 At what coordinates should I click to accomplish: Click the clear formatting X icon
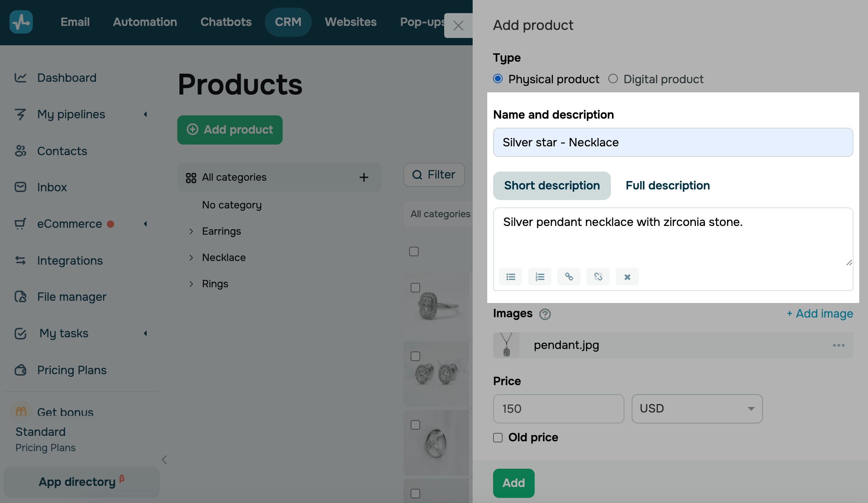[627, 277]
